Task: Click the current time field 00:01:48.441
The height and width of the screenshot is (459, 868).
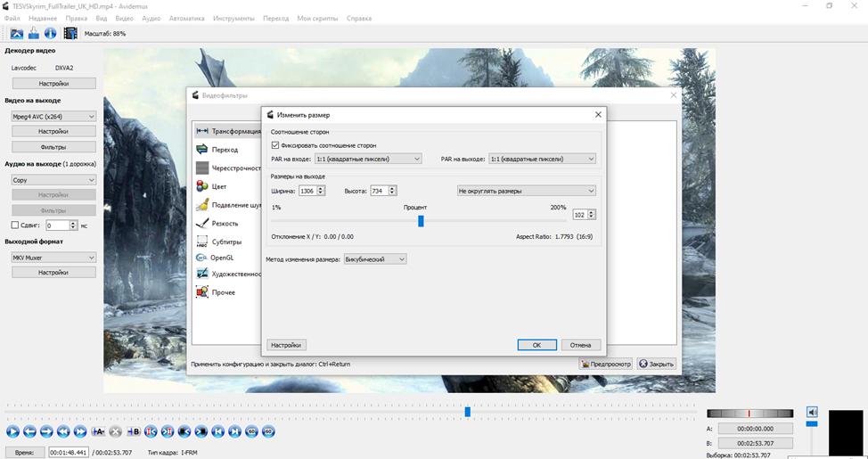Action: coord(69,453)
